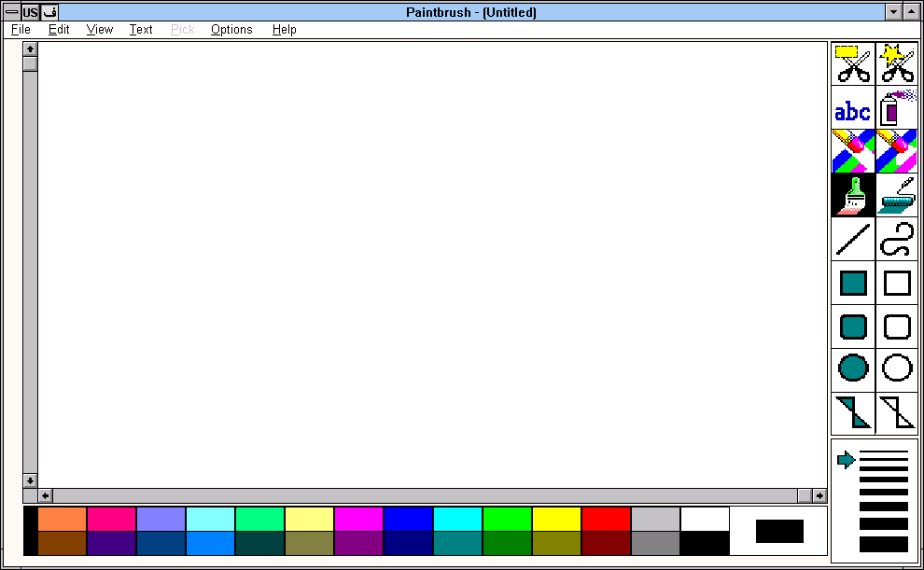The width and height of the screenshot is (924, 570).
Task: Pick the Filled Circle/Ellipse tool
Action: [853, 370]
